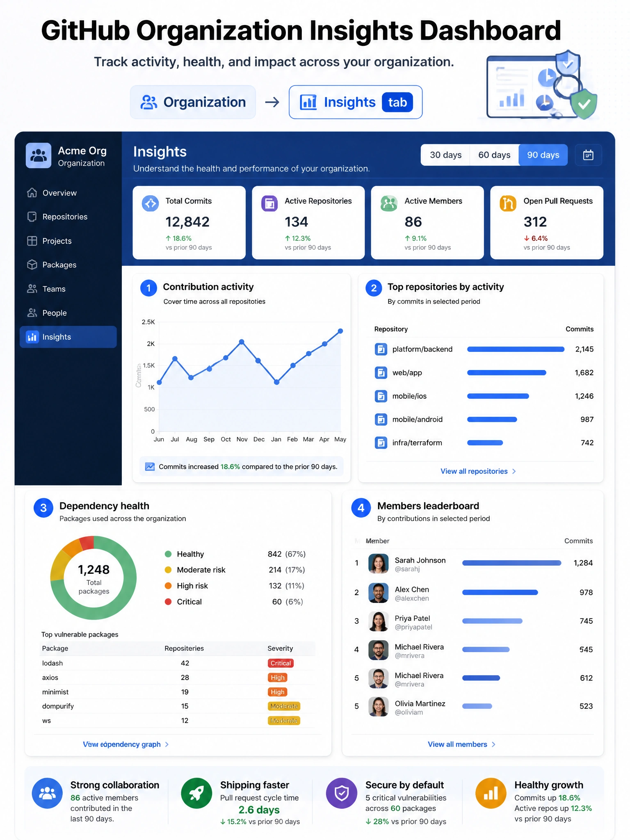Click the Critical severity badge for lodash
The width and height of the screenshot is (630, 840).
[x=281, y=663]
